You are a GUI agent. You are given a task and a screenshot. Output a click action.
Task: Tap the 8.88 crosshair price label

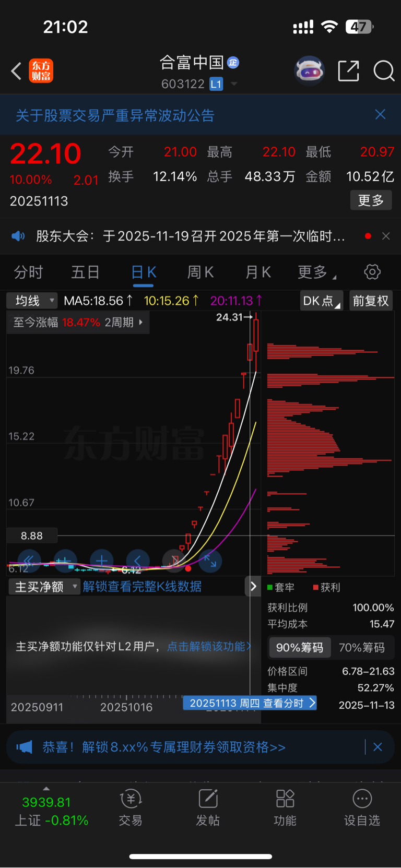click(x=32, y=536)
